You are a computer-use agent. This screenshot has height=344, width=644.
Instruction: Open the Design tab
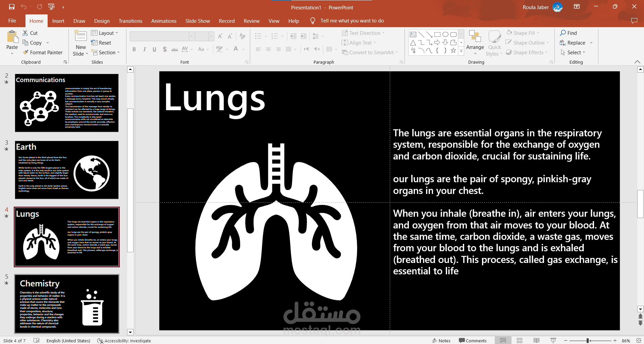coord(102,21)
